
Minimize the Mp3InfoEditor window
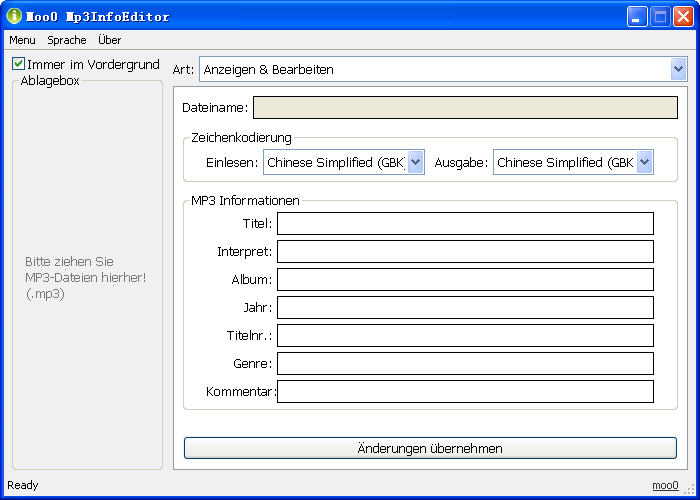[637, 16]
